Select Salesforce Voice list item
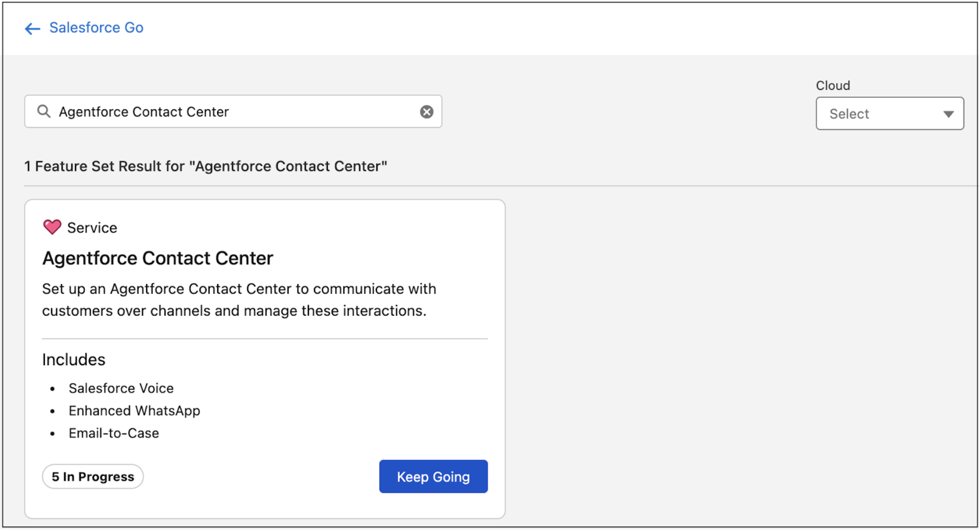This screenshot has height=531, width=980. (x=121, y=388)
